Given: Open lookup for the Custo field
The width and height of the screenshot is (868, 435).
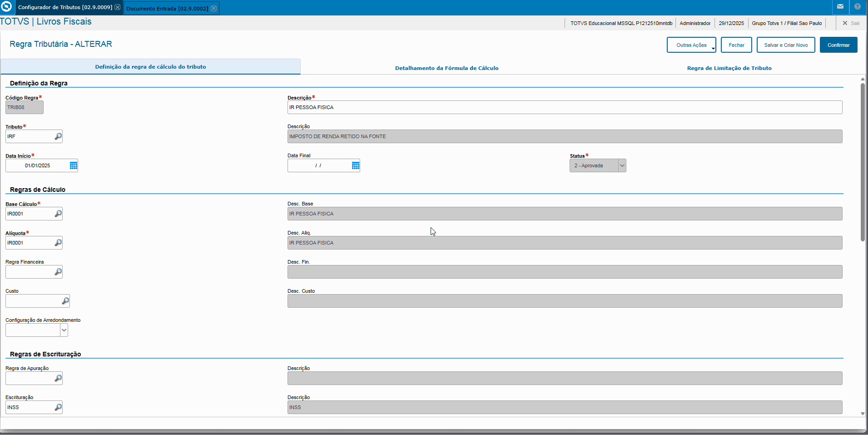Looking at the screenshot, I should [x=65, y=301].
